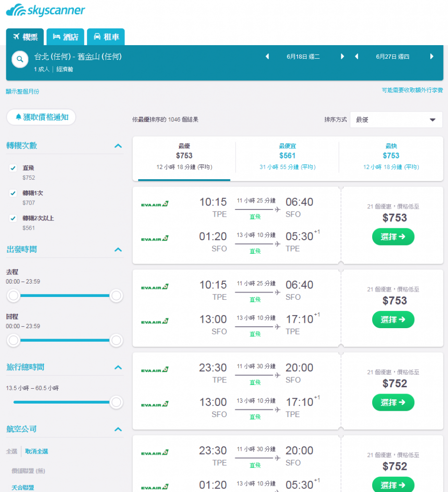Click 1 成人 經濟艙 traveler info
The height and width of the screenshot is (492, 448).
tap(54, 69)
